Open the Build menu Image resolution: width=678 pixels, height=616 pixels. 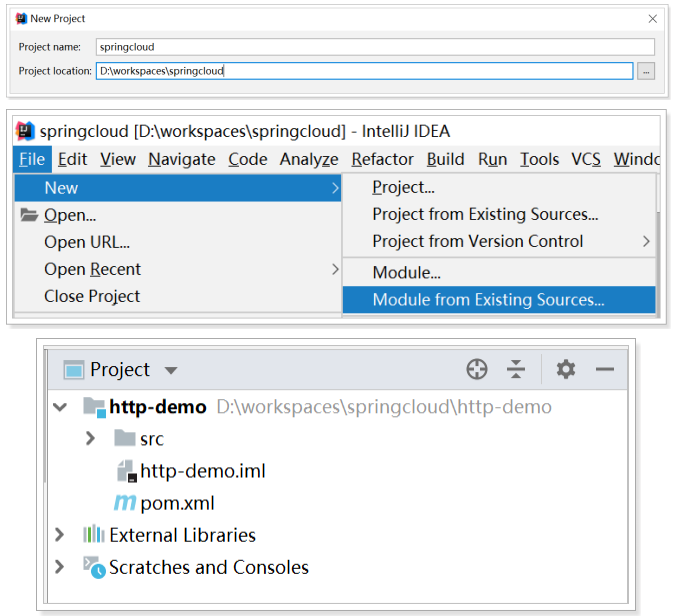click(x=445, y=160)
